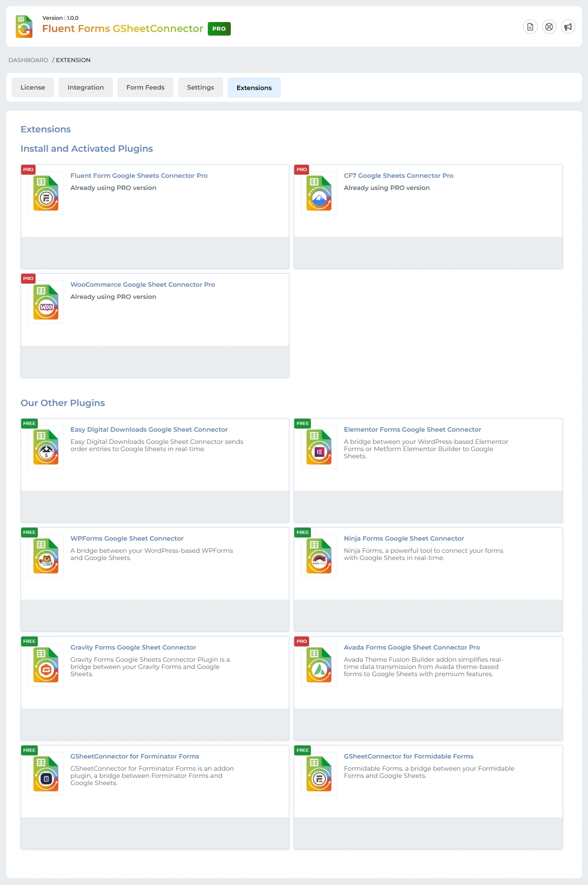Open the support lifebuoy icon
Screen dimensions: 588x885
pos(549,27)
